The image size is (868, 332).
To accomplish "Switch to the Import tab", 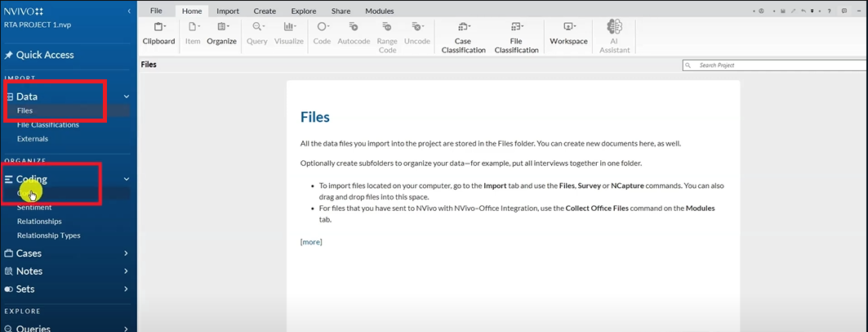I will point(228,11).
